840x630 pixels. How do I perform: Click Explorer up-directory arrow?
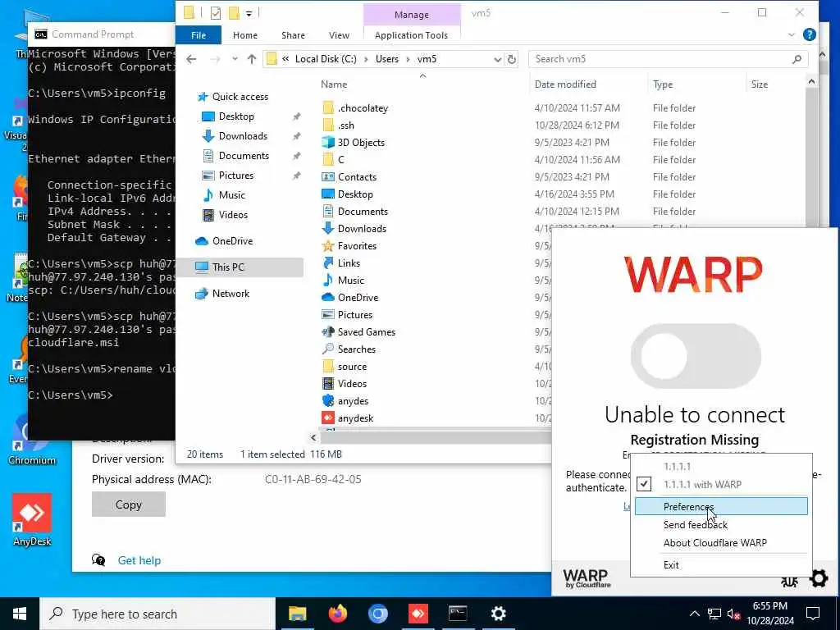point(251,59)
